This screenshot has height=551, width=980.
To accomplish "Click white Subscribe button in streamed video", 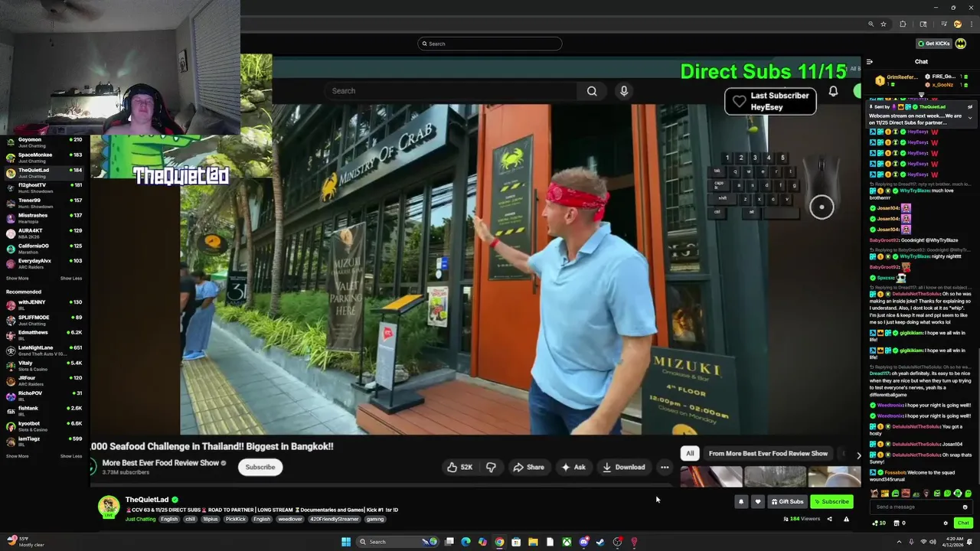I will [260, 467].
